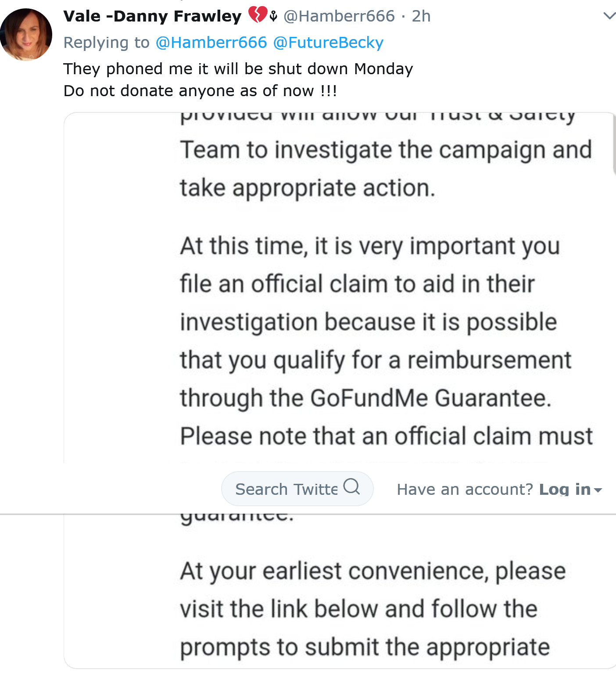616x677 pixels.
Task: Open the tweet via 2h timestamp
Action: click(421, 16)
